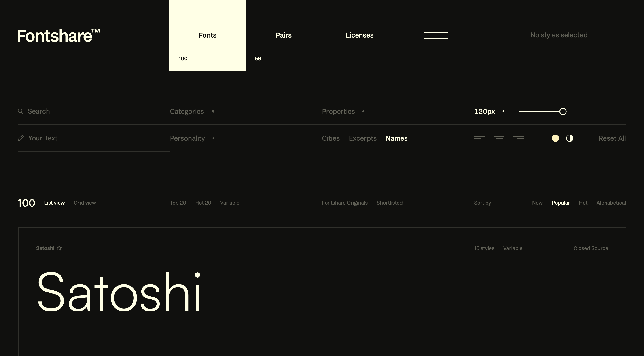Set preview text to right alignment

coord(519,138)
